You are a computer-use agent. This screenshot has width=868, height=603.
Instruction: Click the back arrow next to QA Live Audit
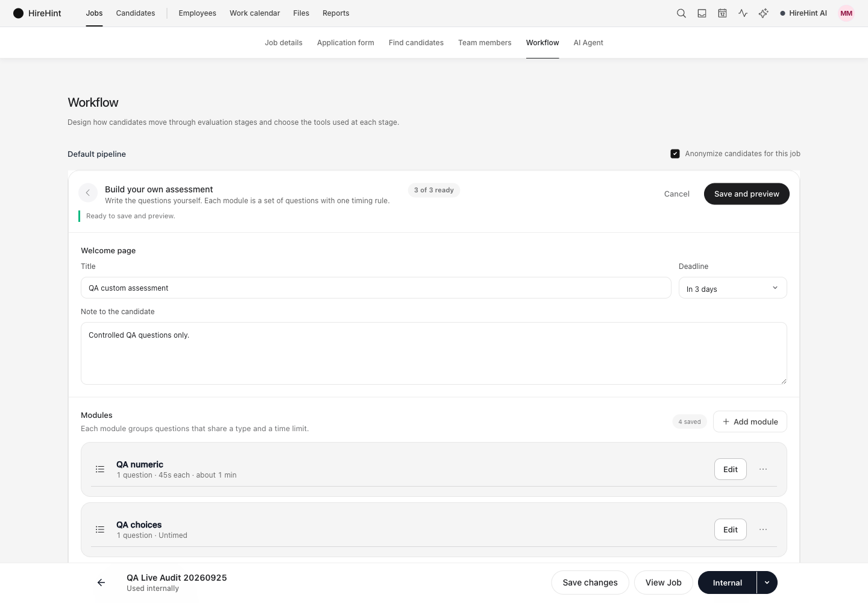(101, 582)
